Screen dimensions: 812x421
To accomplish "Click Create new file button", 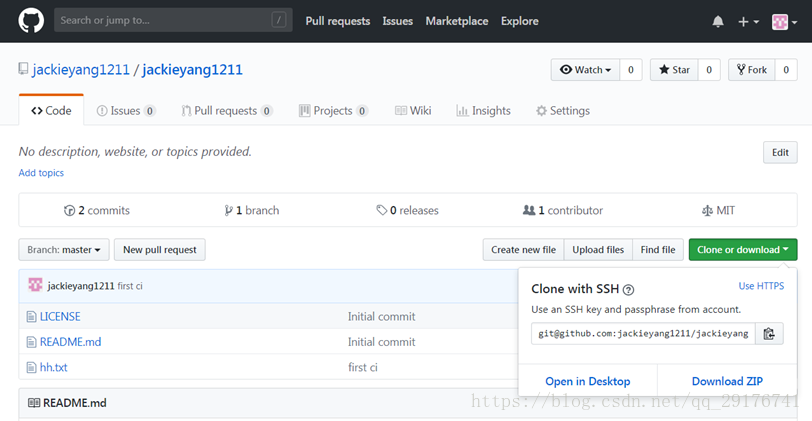I will pos(524,250).
